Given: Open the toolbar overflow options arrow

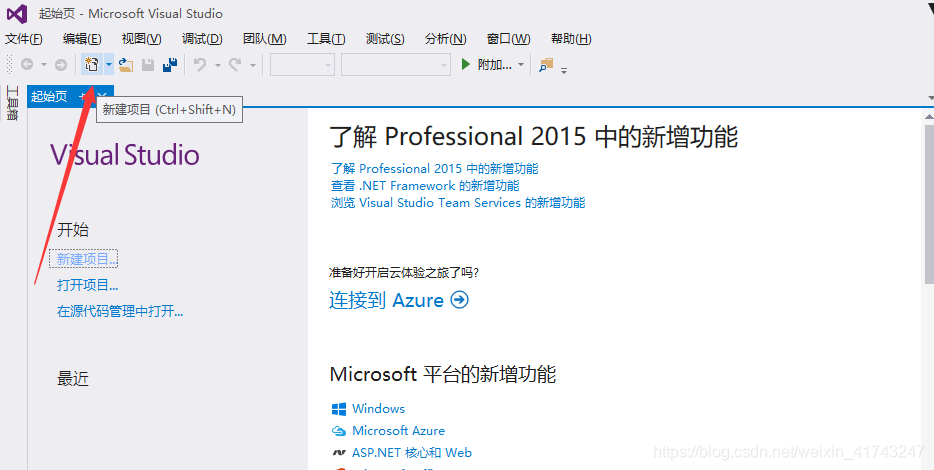Looking at the screenshot, I should point(563,70).
